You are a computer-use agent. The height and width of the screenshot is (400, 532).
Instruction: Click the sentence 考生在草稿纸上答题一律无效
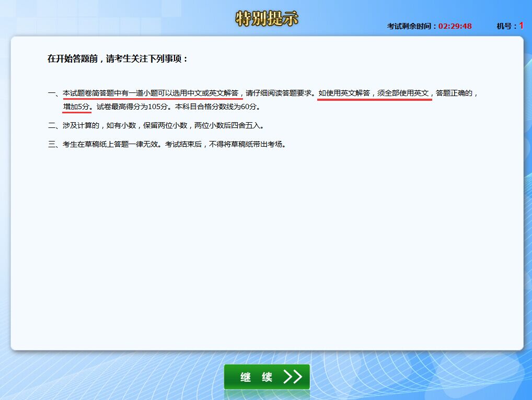click(x=112, y=145)
